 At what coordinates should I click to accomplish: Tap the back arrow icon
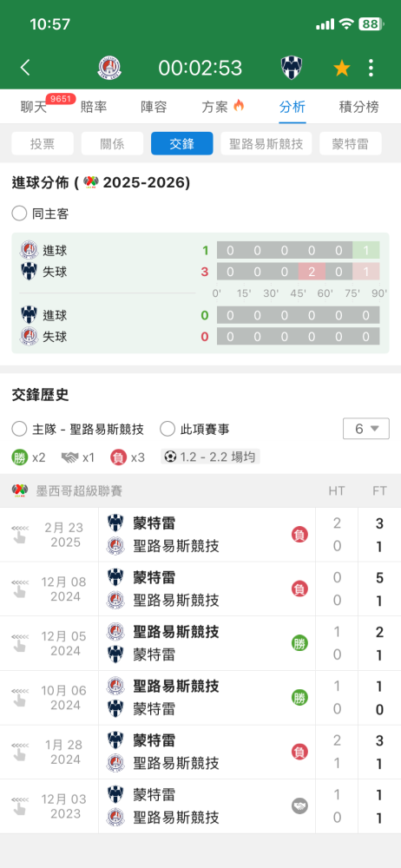[x=25, y=68]
